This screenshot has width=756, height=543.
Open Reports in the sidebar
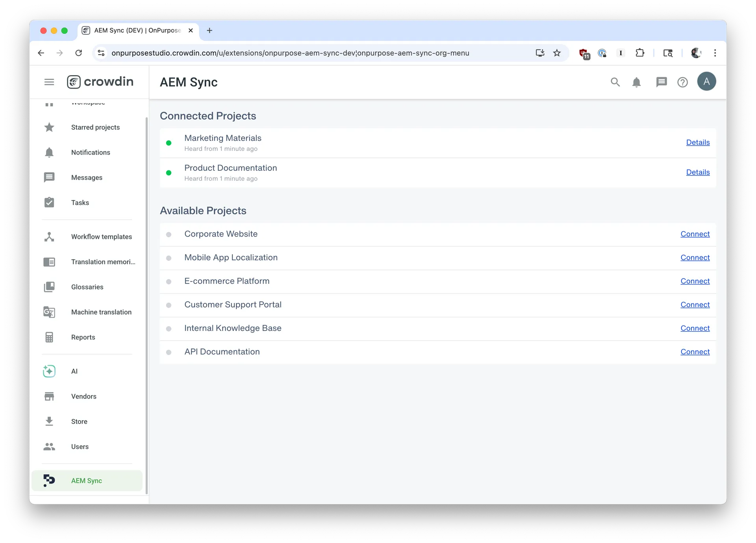tap(87, 337)
